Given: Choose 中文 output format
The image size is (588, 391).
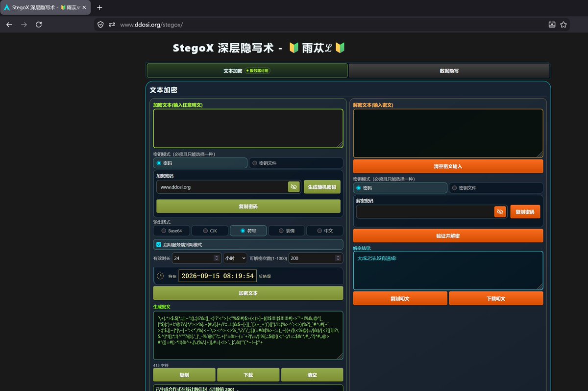Looking at the screenshot, I should 324,231.
